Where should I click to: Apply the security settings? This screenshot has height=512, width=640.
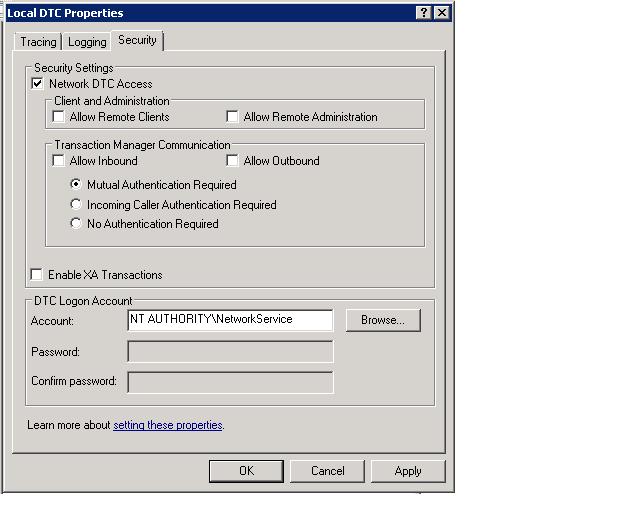click(408, 471)
